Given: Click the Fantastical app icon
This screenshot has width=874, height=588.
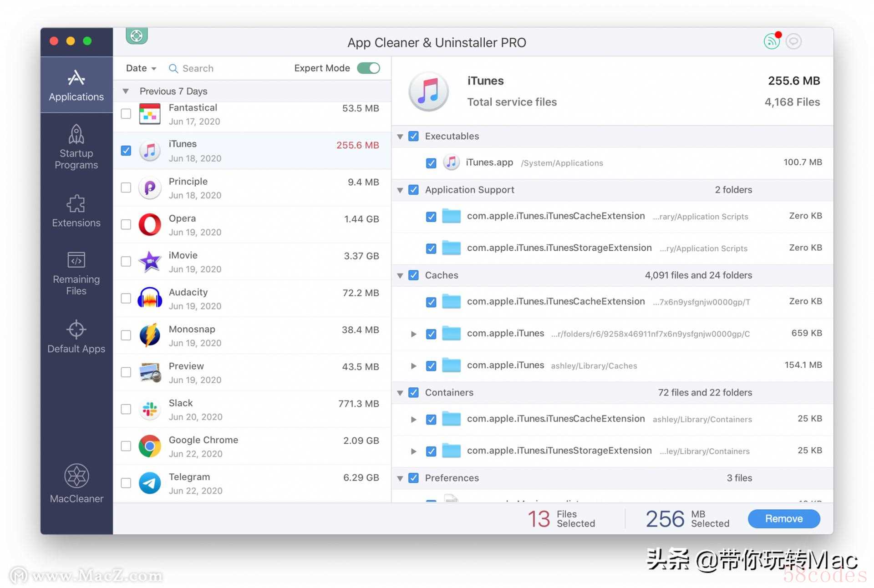Looking at the screenshot, I should click(150, 114).
